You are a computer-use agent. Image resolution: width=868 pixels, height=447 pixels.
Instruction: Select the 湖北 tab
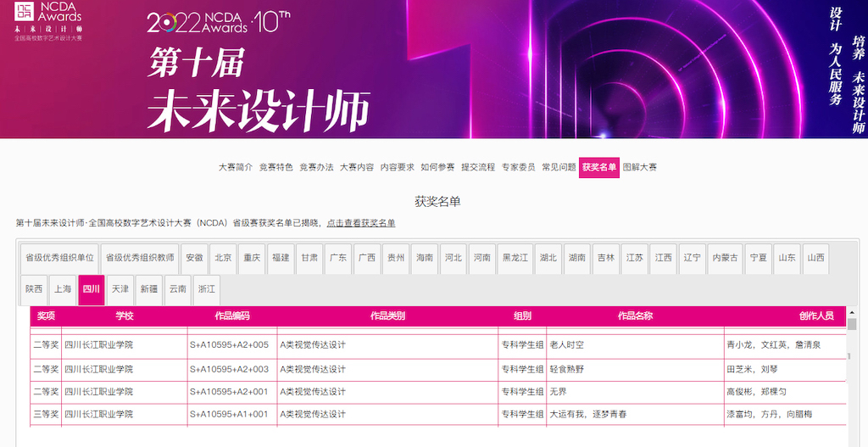click(548, 258)
